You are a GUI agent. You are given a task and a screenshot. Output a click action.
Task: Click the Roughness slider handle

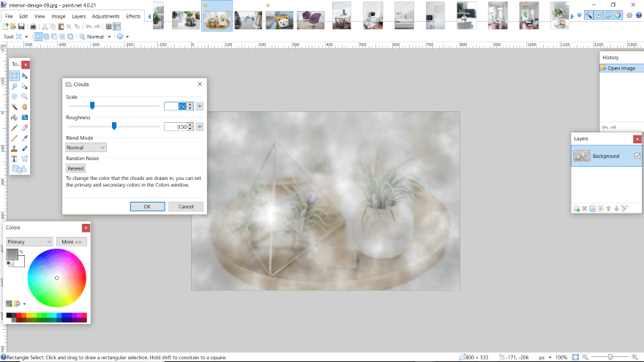point(114,127)
